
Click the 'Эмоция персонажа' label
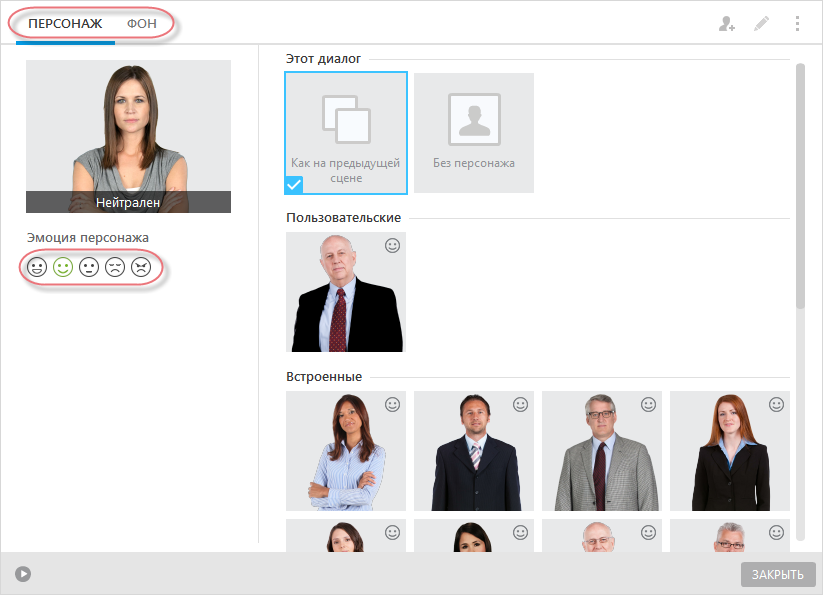88,238
